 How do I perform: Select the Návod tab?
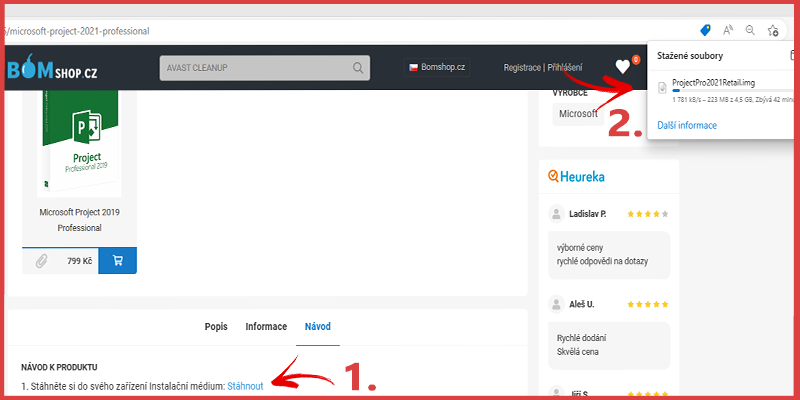(x=317, y=327)
